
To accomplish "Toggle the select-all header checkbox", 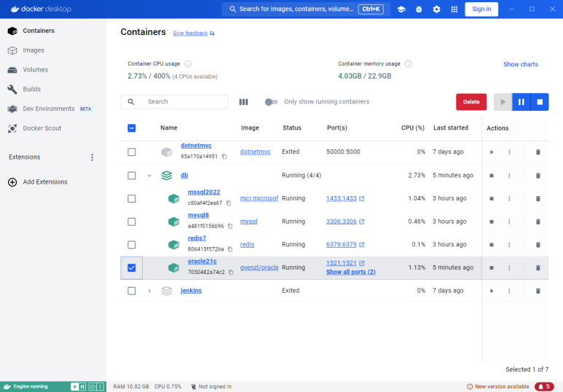I will coord(131,128).
